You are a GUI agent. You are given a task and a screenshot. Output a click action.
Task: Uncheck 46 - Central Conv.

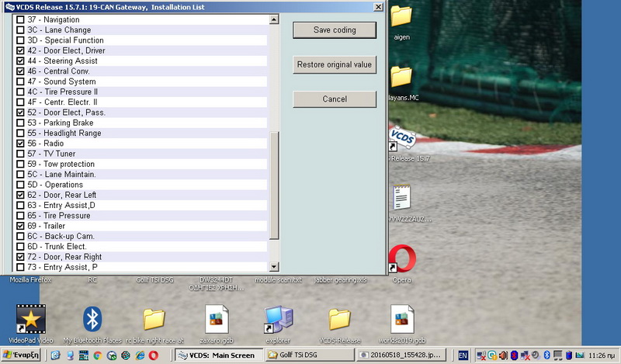[20, 71]
